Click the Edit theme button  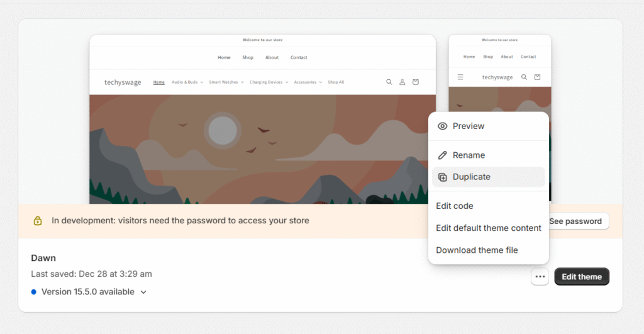(x=582, y=277)
